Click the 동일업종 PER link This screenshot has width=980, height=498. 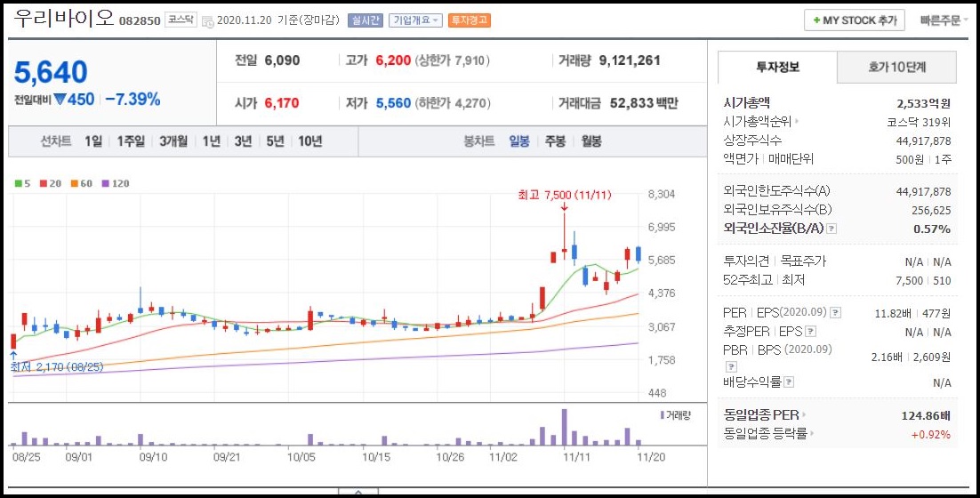coord(761,415)
